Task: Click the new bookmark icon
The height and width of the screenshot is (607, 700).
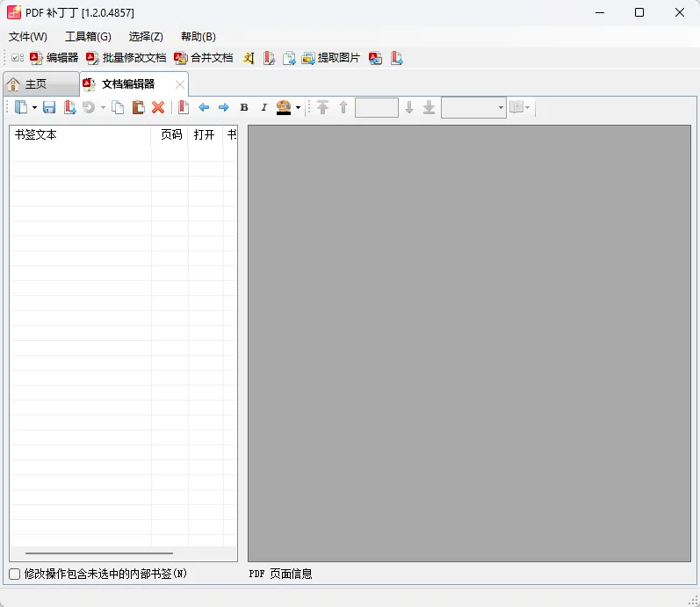Action: [184, 107]
